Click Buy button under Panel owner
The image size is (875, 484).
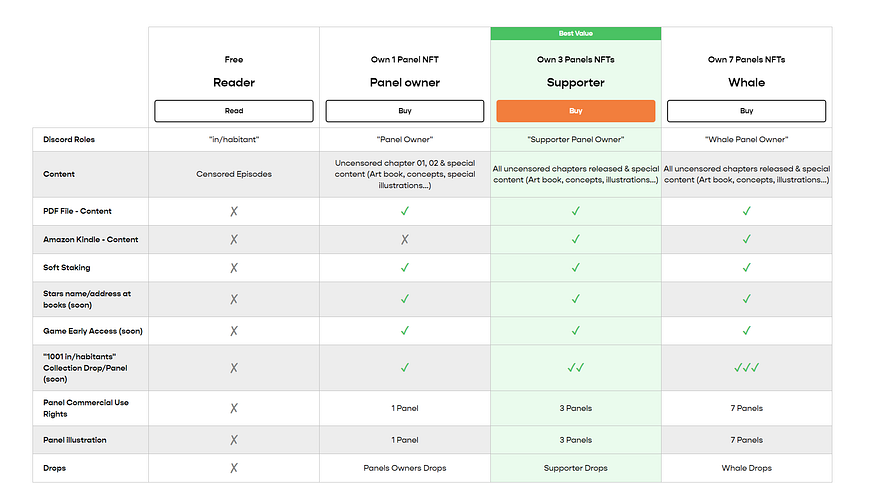405,111
